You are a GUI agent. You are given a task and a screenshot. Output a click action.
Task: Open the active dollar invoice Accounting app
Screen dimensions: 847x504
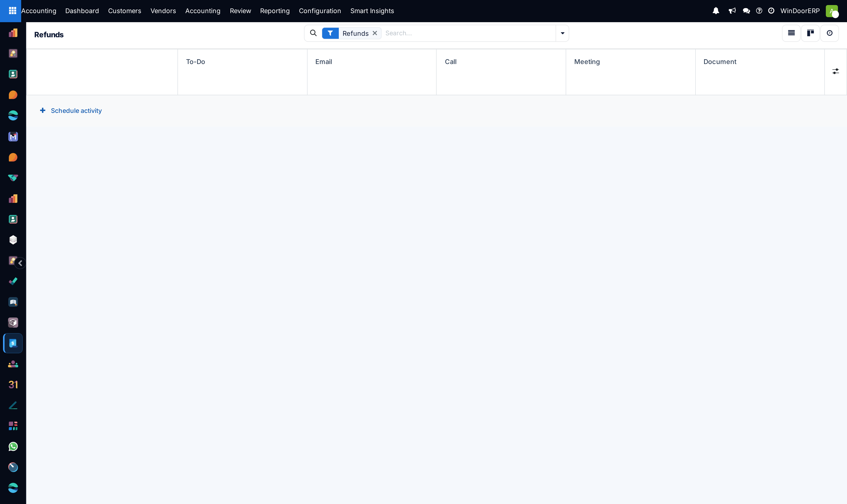pos(13,343)
